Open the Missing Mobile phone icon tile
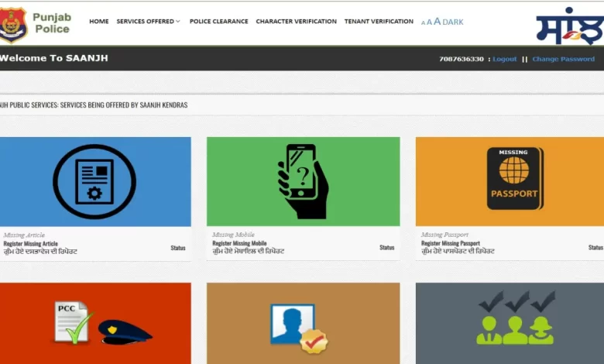The height and width of the screenshot is (364, 604). 303,181
